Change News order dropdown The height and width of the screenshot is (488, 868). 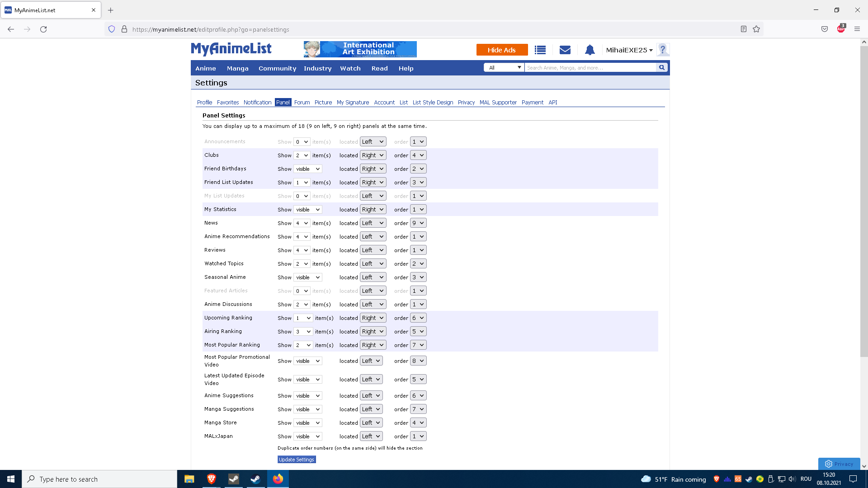[418, 223]
